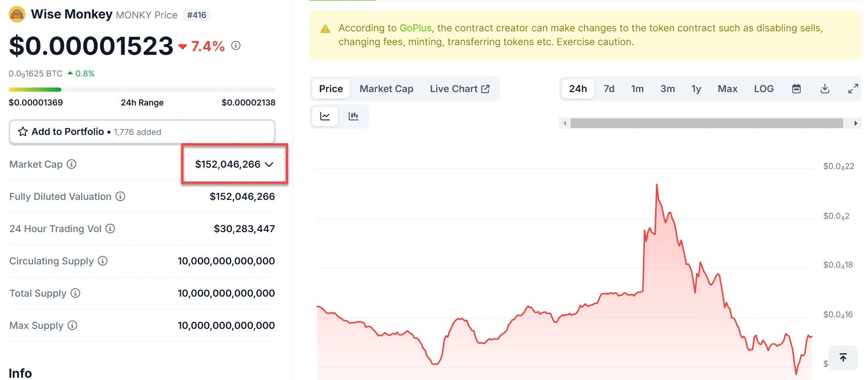Toggle LOG scale on chart

pyautogui.click(x=763, y=89)
